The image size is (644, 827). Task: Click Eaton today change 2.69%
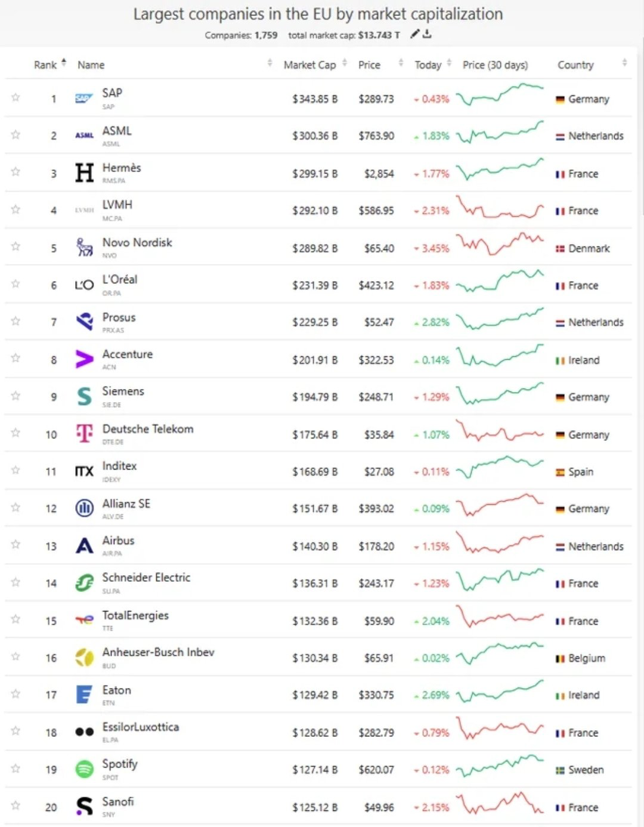point(432,695)
